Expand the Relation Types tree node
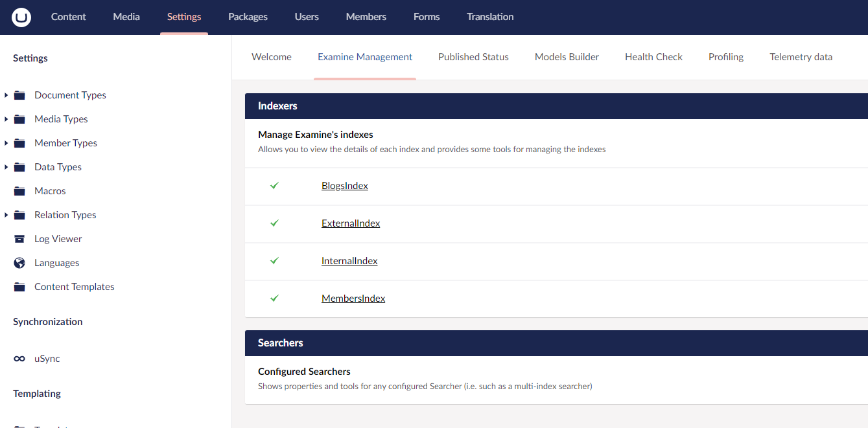 click(6, 215)
